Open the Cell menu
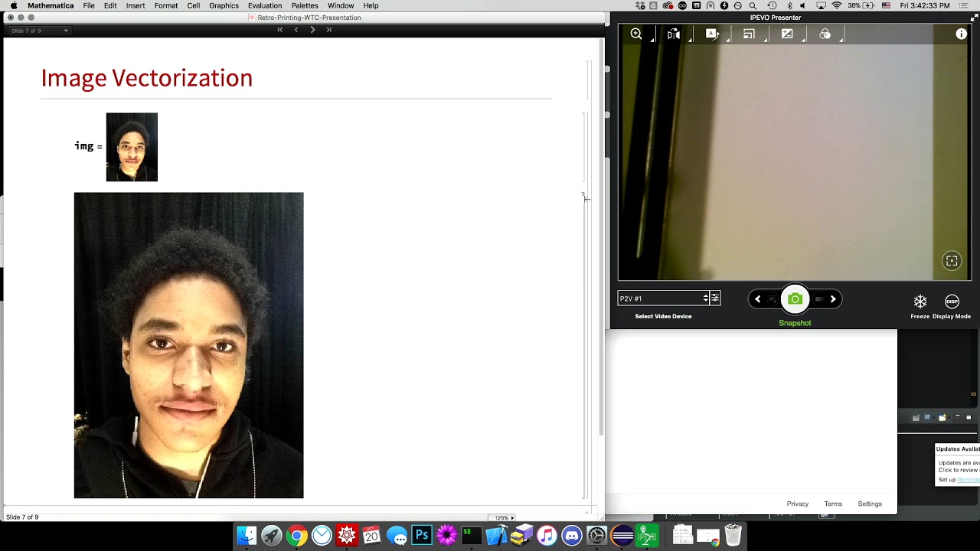The height and width of the screenshot is (551, 980). tap(194, 5)
